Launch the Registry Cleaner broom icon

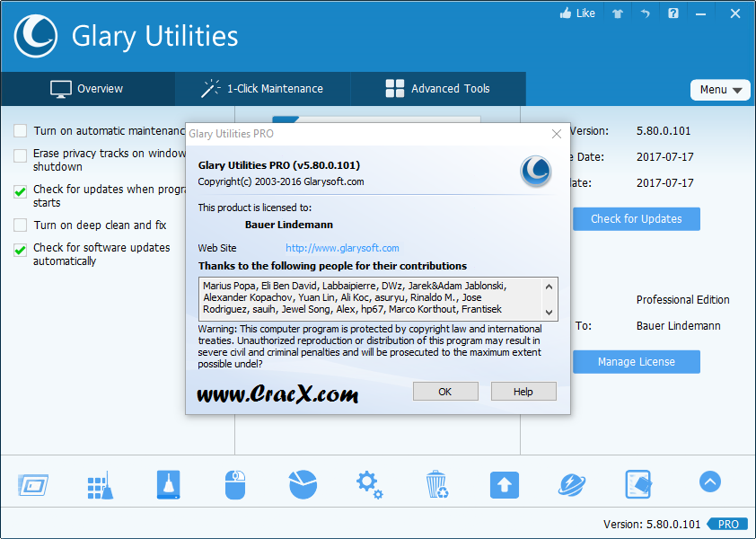click(x=101, y=485)
